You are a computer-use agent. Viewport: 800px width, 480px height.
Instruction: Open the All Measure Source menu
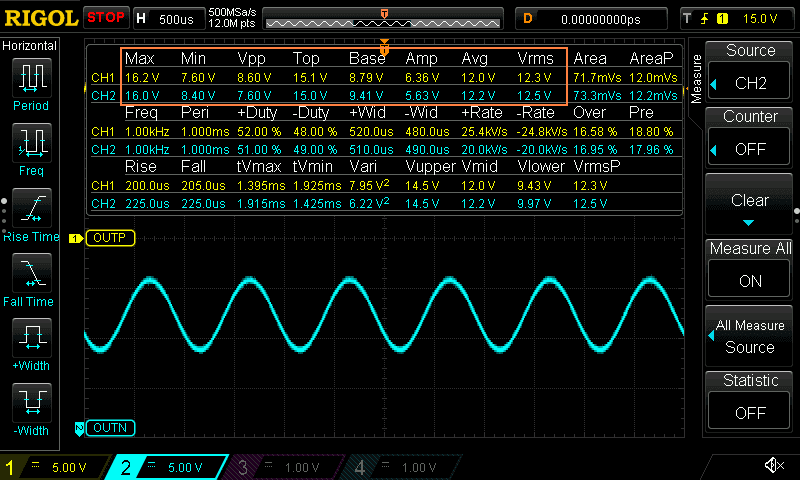point(750,336)
